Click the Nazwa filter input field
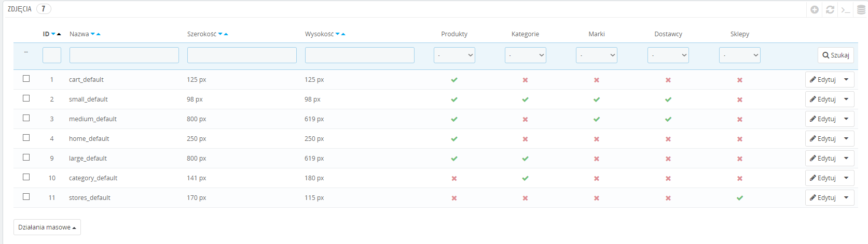This screenshot has height=244, width=868. tap(124, 55)
